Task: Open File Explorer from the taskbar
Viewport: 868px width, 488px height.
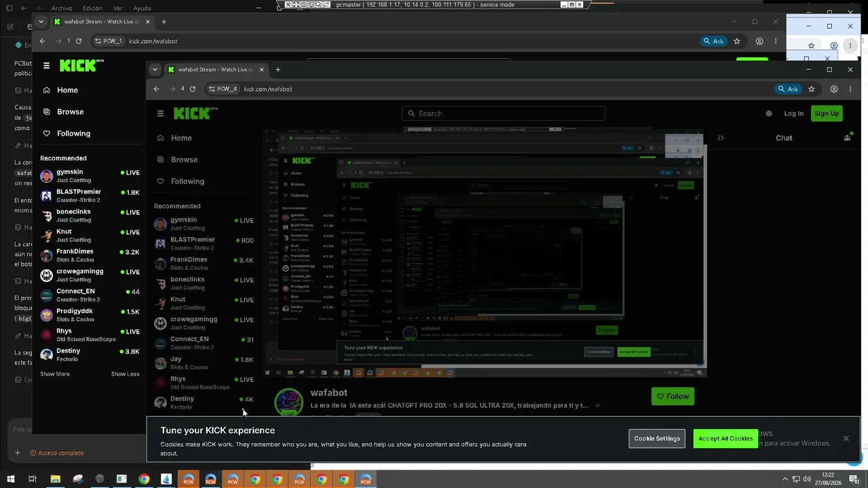Action: coord(56,479)
